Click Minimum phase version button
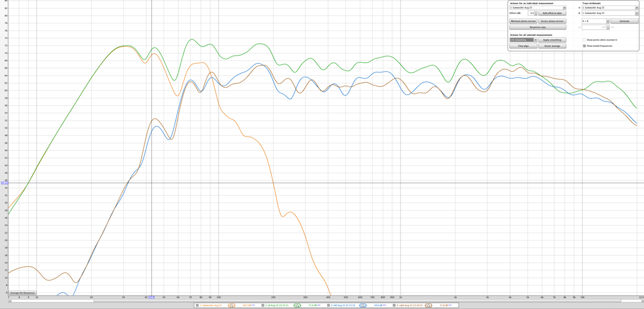Image resolution: width=644 pixels, height=309 pixels. pos(523,21)
